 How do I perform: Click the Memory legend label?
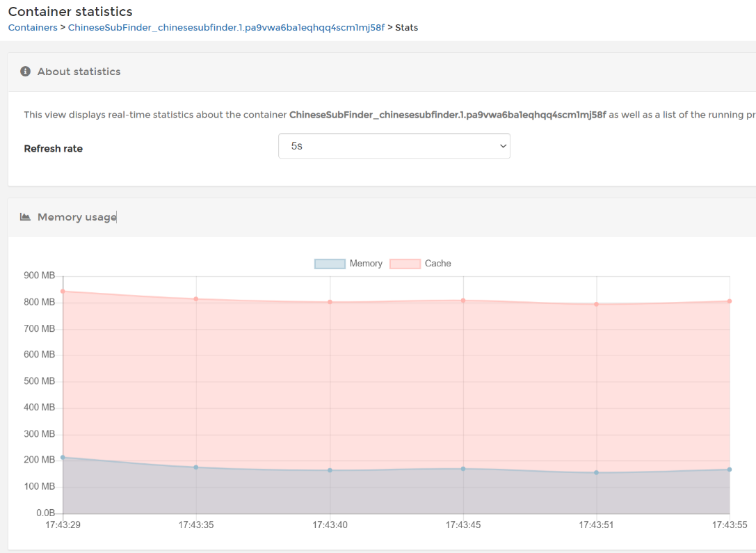click(366, 263)
